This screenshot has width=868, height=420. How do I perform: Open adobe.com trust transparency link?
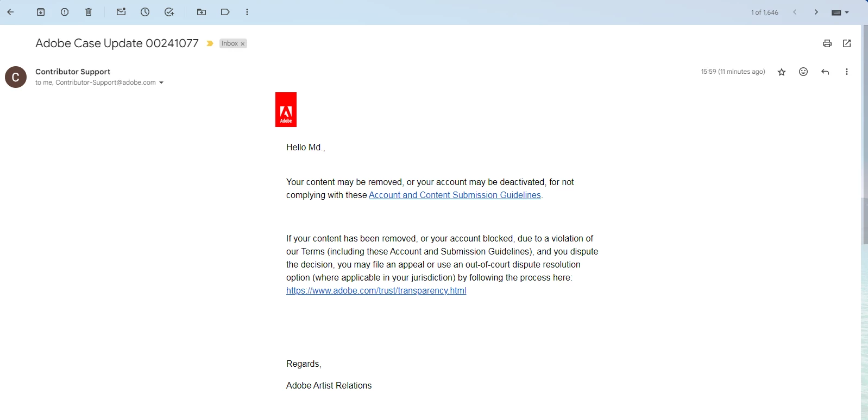pos(376,291)
